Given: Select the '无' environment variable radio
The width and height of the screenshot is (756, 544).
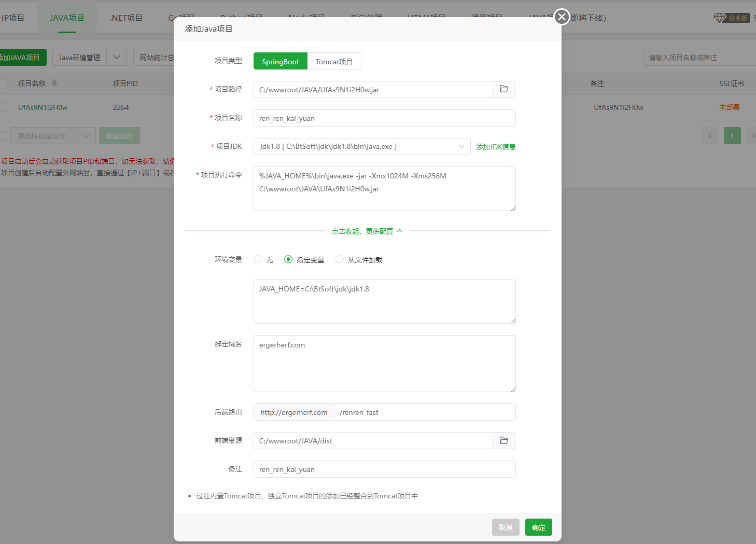Looking at the screenshot, I should (258, 259).
